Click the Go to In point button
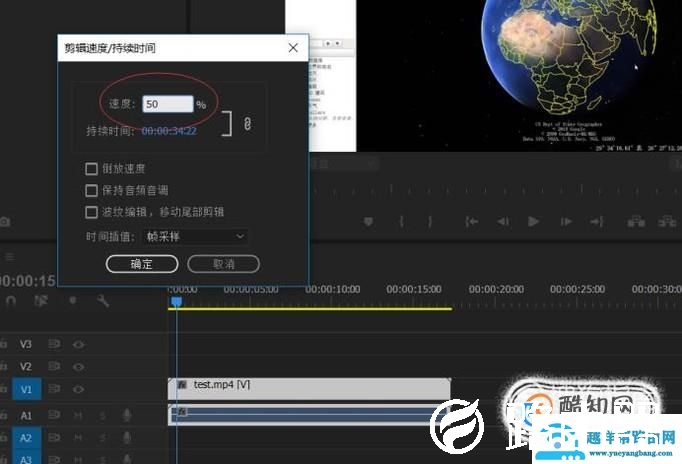The height and width of the screenshot is (464, 682). point(471,222)
